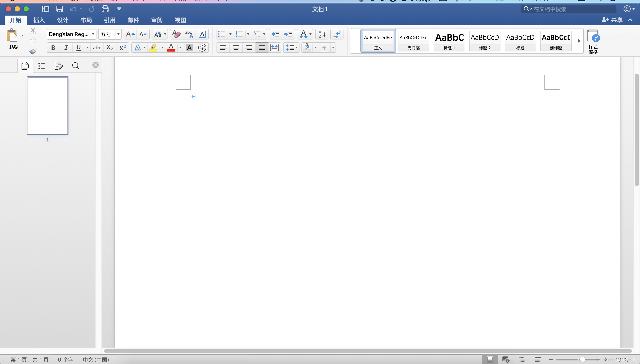Open the font size 五号 dropdown

(x=118, y=34)
